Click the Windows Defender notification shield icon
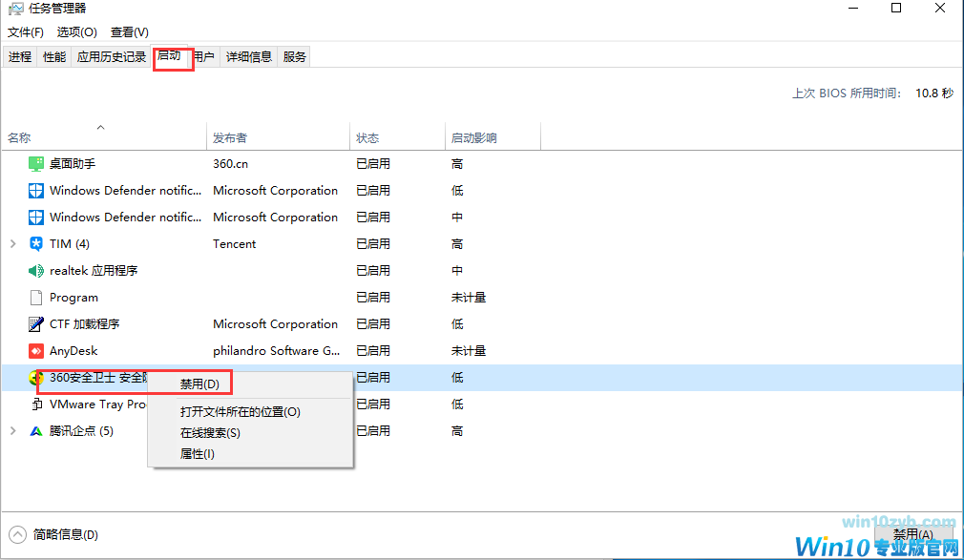 pyautogui.click(x=34, y=190)
